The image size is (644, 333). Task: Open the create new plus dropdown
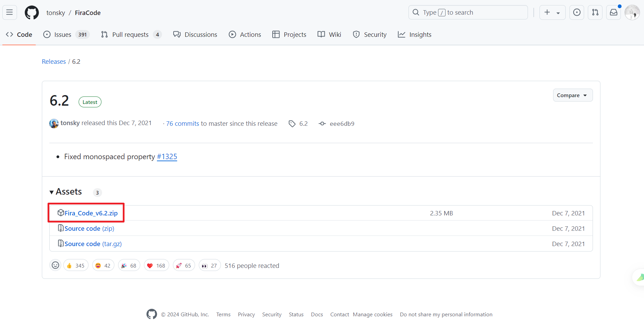point(552,13)
